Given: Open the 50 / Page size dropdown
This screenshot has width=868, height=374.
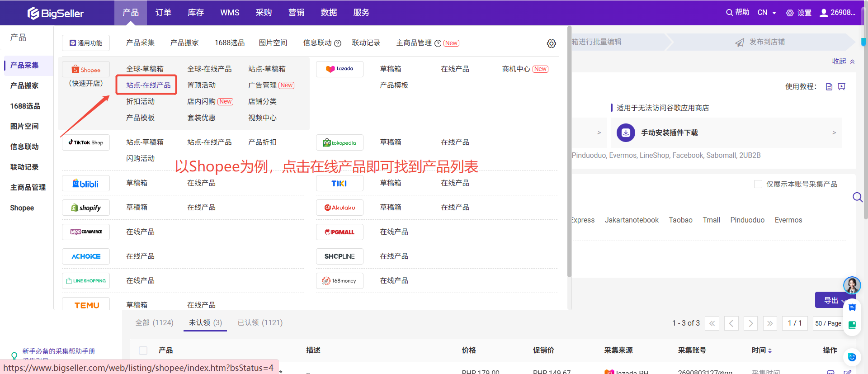Looking at the screenshot, I should pyautogui.click(x=828, y=323).
